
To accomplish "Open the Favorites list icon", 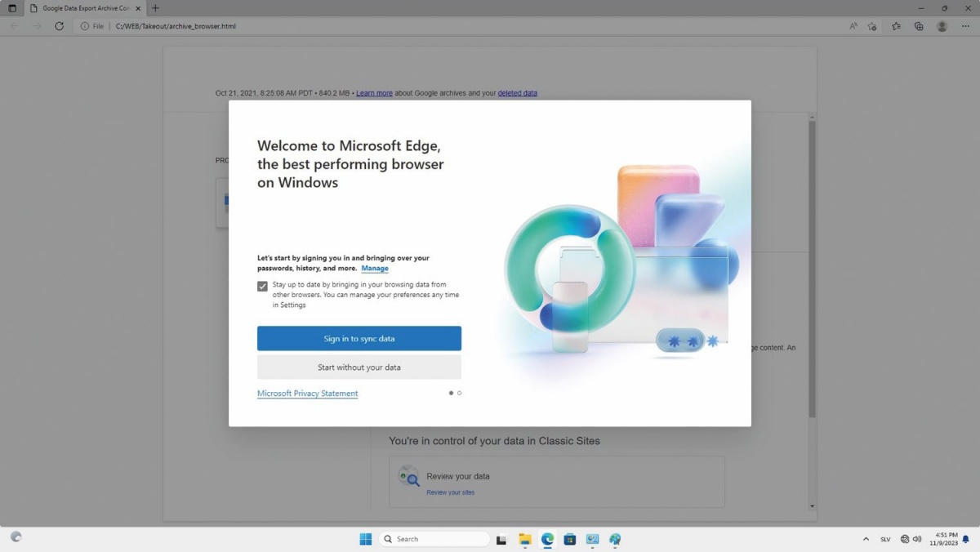I will [x=896, y=26].
